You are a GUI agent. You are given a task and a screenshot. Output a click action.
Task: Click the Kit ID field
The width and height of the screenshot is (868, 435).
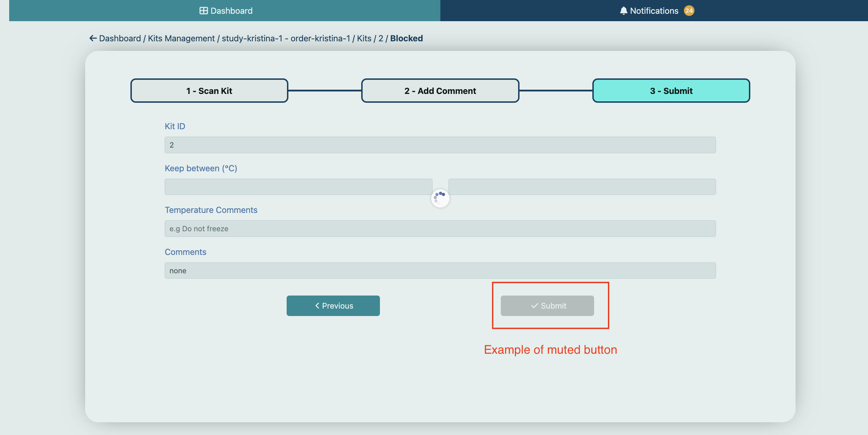tap(440, 145)
